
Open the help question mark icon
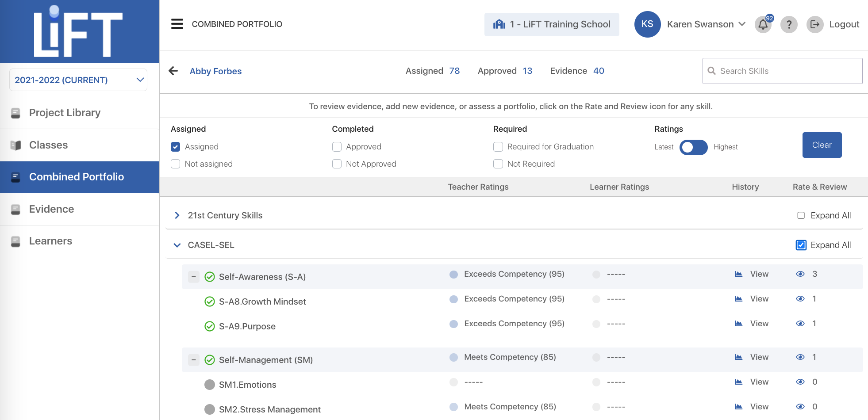tap(789, 24)
